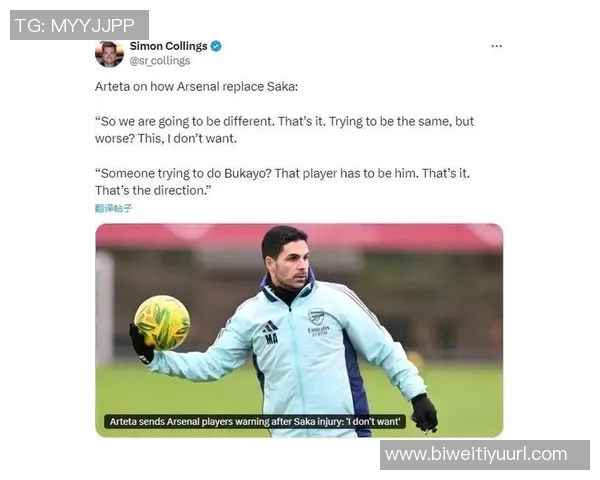Click the MA initials on the jacket
This screenshot has width=600, height=480.
pos(271,338)
